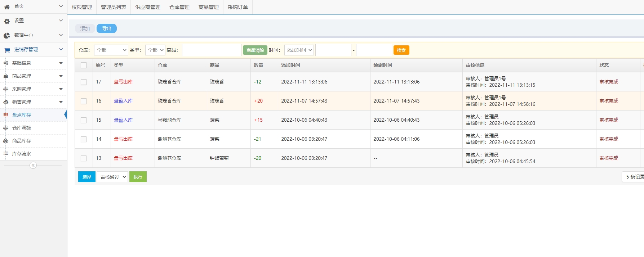The image size is (644, 257).
Task: Click the shopping cart icon for 进销存管理
Action: [x=7, y=50]
